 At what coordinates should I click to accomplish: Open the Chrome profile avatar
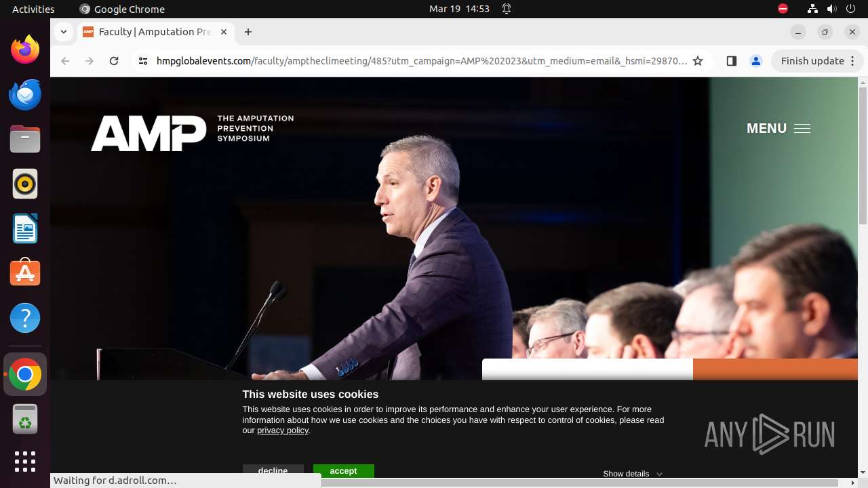tap(756, 61)
